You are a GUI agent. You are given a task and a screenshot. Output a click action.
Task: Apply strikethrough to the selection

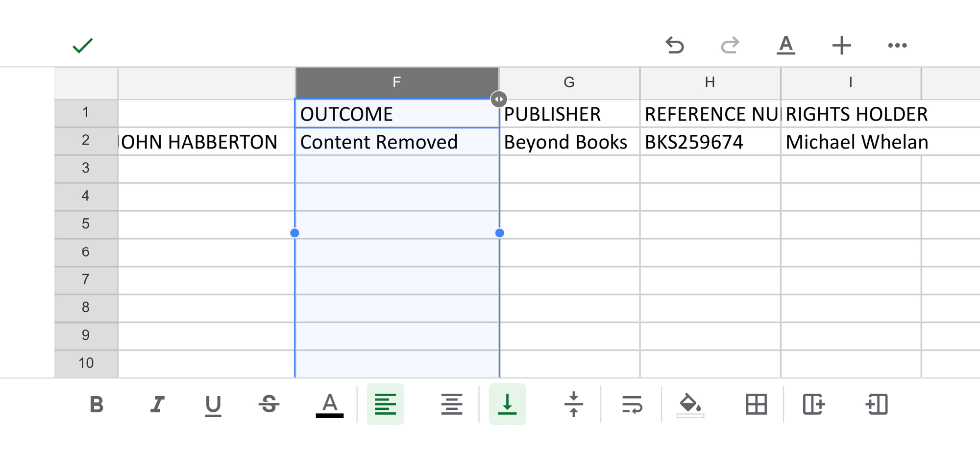(x=269, y=404)
